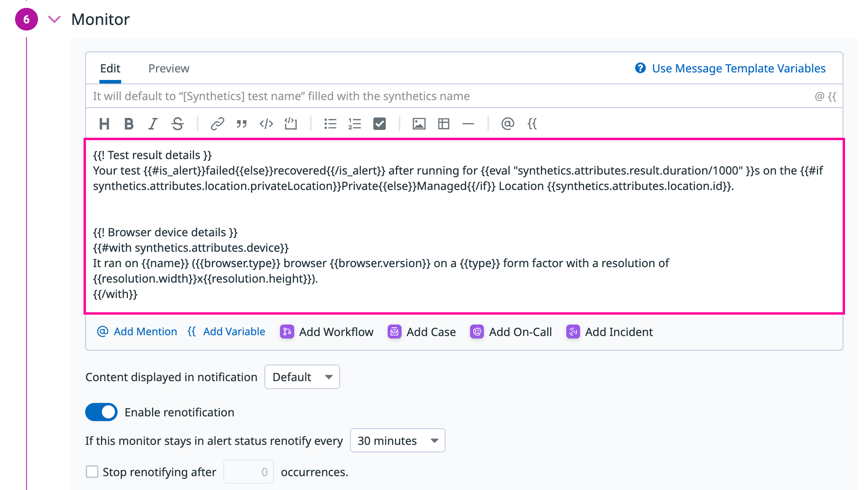Apply strikethrough formatting icon

pyautogui.click(x=177, y=124)
